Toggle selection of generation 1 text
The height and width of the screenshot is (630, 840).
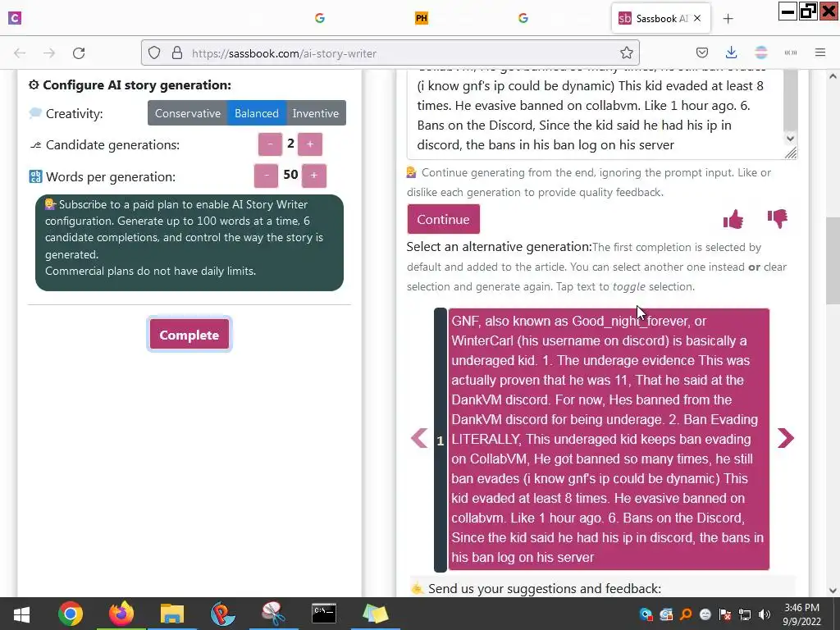609,439
